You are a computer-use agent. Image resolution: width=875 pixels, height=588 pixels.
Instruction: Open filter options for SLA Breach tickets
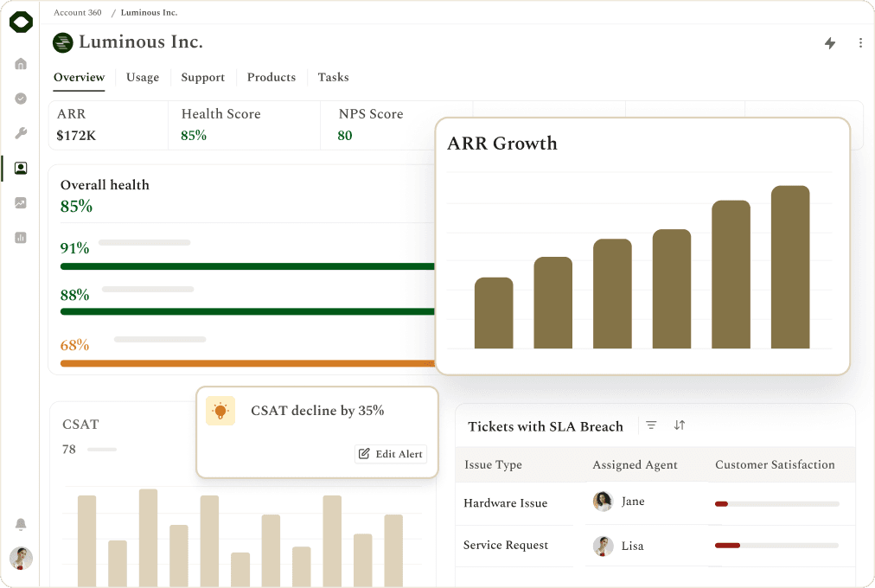(x=651, y=425)
